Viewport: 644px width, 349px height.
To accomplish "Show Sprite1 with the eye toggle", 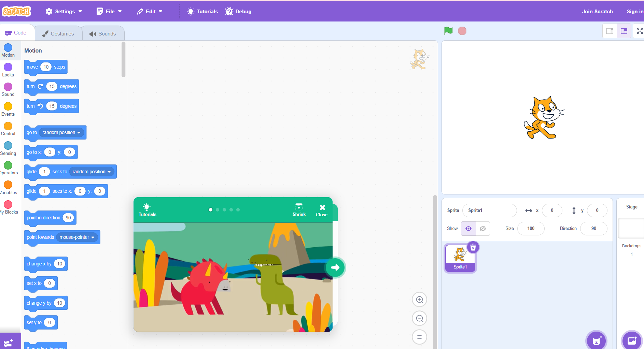I will coord(468,228).
